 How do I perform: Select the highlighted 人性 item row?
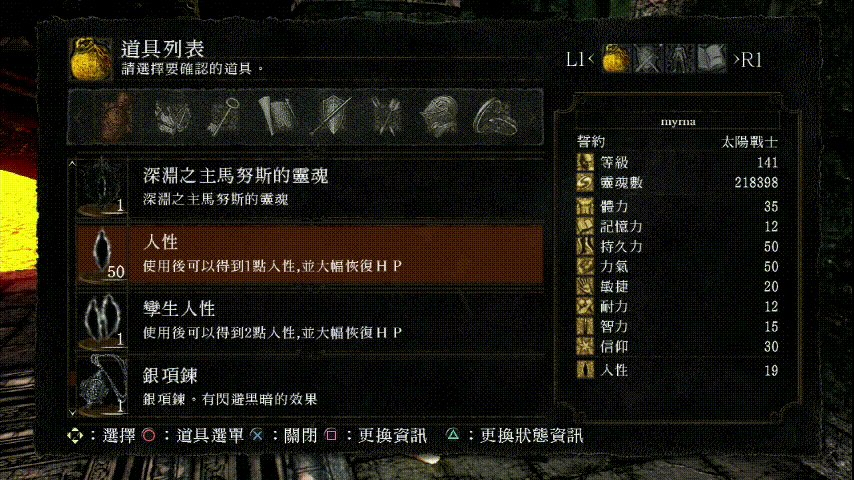309,254
